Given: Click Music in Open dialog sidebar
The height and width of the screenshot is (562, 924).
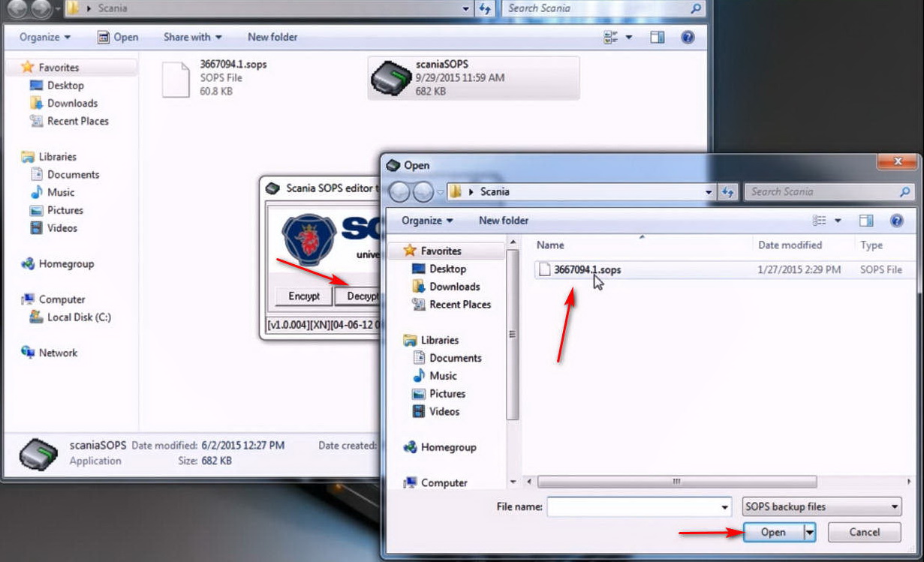Looking at the screenshot, I should point(443,376).
